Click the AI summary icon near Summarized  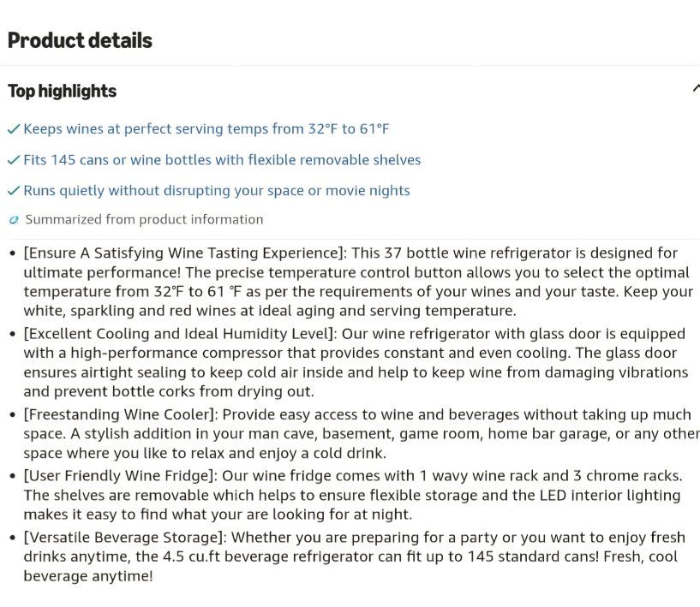pos(14,220)
